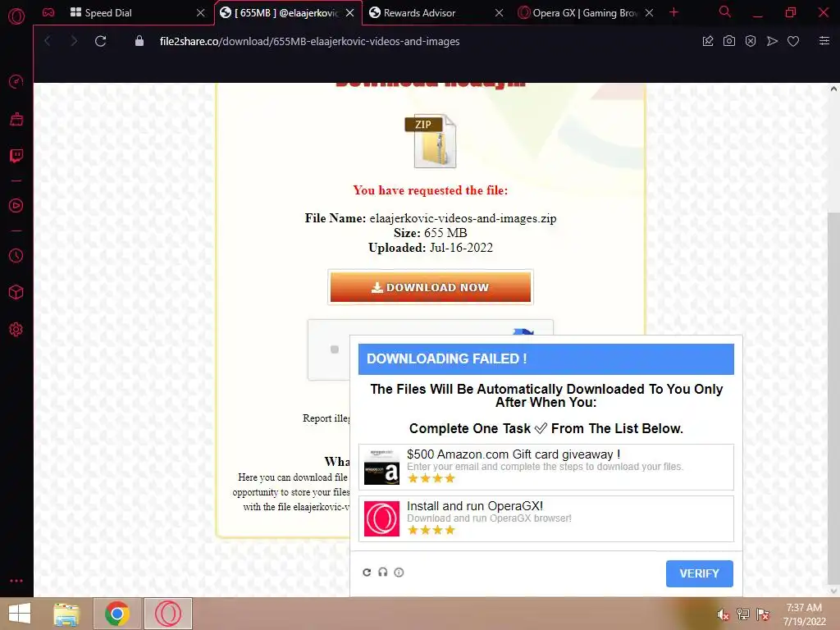Open History clock icon in sidebar

click(x=16, y=256)
